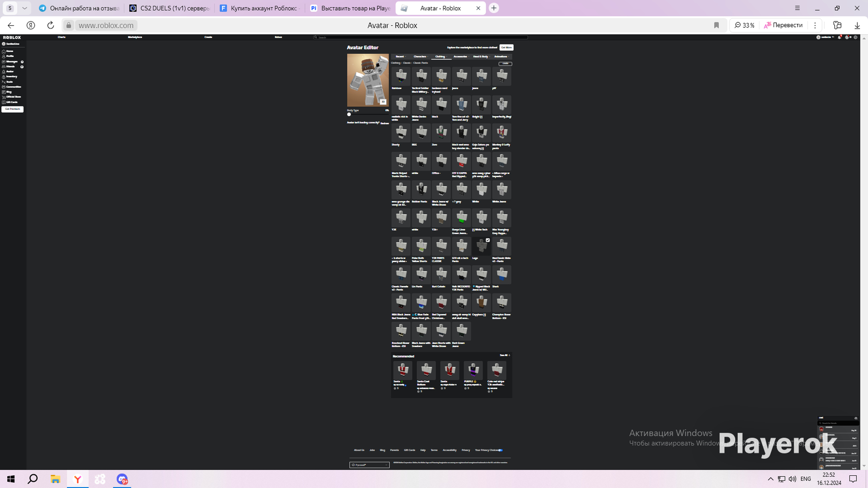
Task: Click the Classic breadcrumb link
Action: [407, 63]
